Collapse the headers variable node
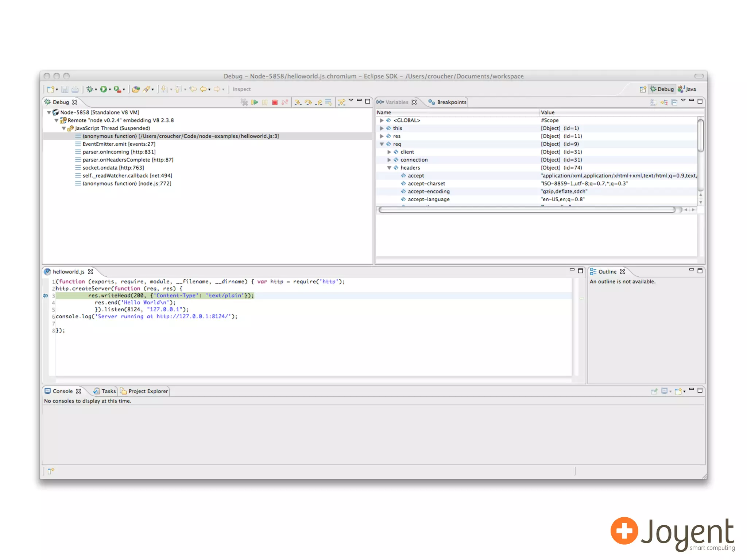This screenshot has width=747, height=560. click(x=389, y=168)
